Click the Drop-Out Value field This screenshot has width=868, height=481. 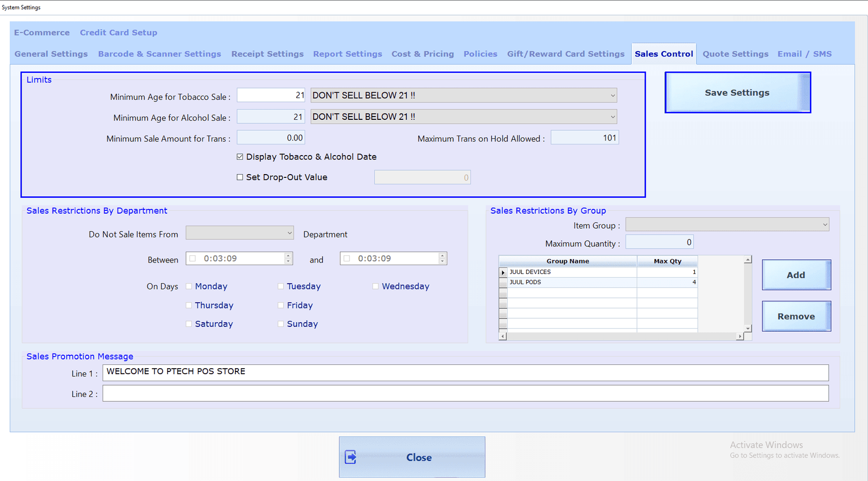(x=423, y=177)
